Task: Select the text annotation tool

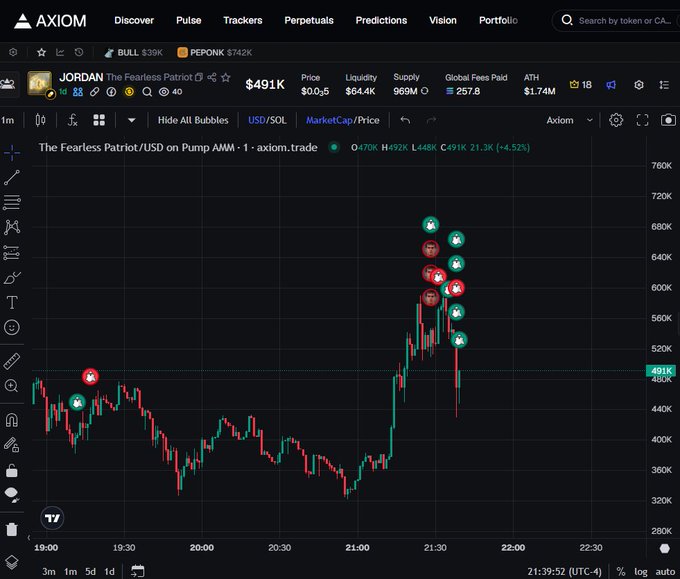Action: coord(12,302)
